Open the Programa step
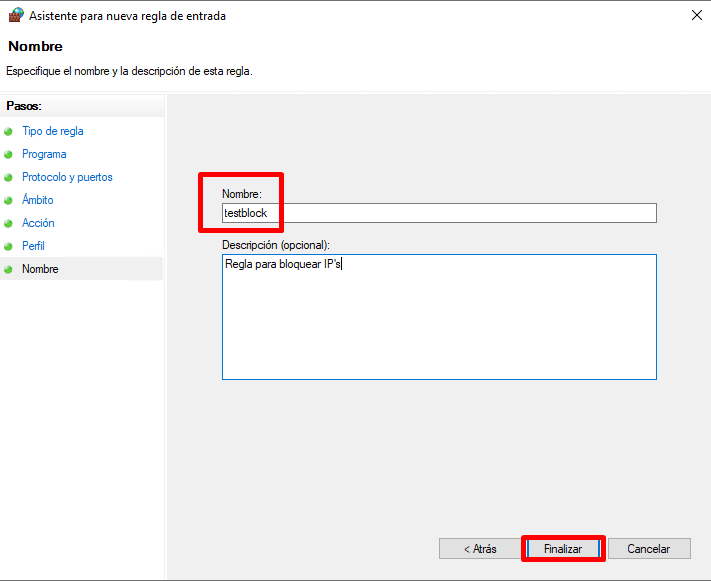 tap(44, 154)
